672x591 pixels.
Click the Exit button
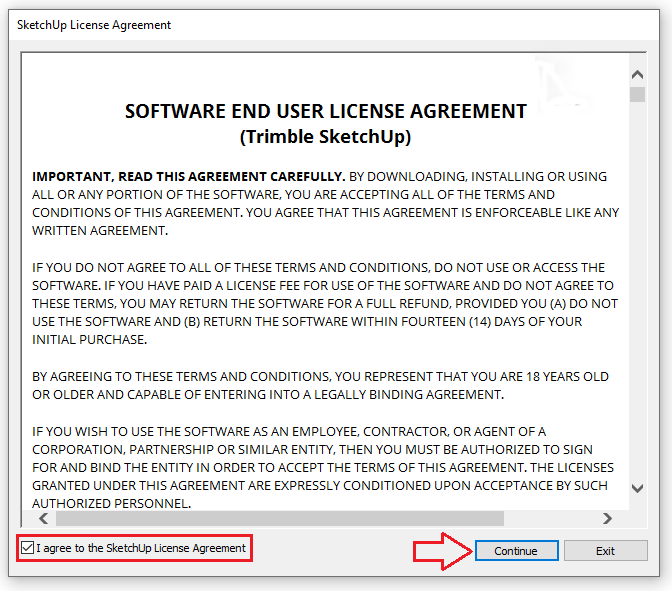point(605,550)
